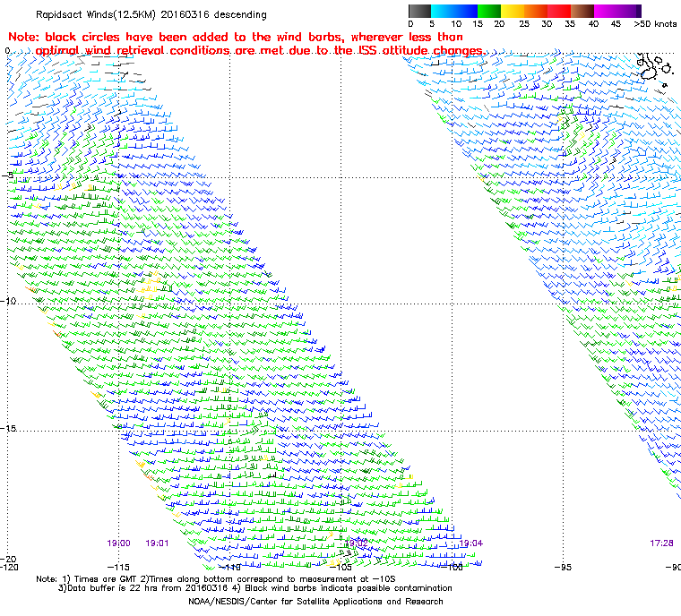This screenshot has width=681, height=616.
Task: Click the '>50 knots' legend label
Action: (655, 24)
